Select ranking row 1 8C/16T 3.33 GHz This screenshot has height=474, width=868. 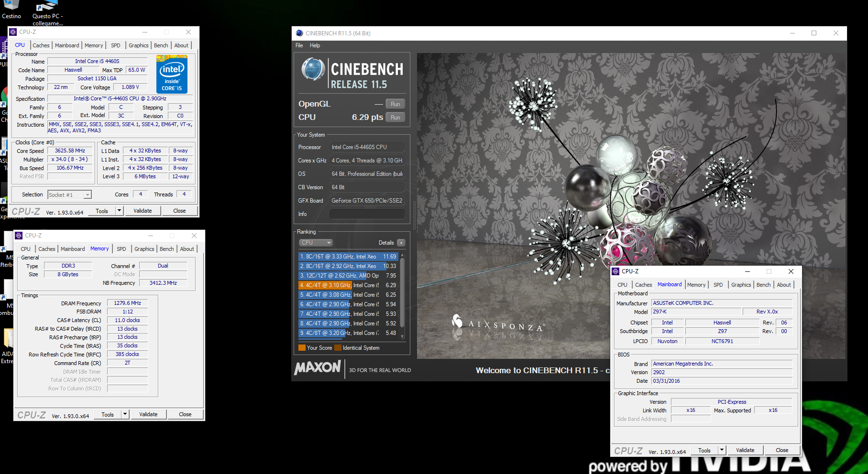348,257
